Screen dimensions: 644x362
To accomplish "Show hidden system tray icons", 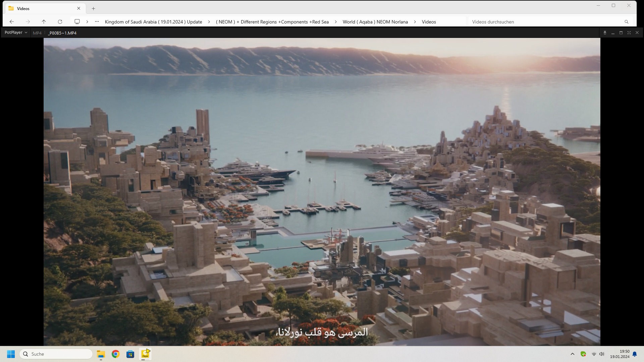I will (x=573, y=354).
